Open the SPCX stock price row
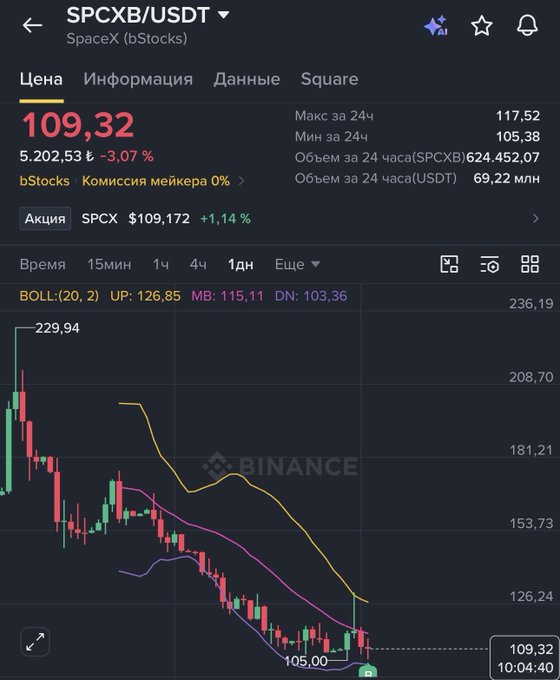Screen dimensions: 560x680 [280, 219]
